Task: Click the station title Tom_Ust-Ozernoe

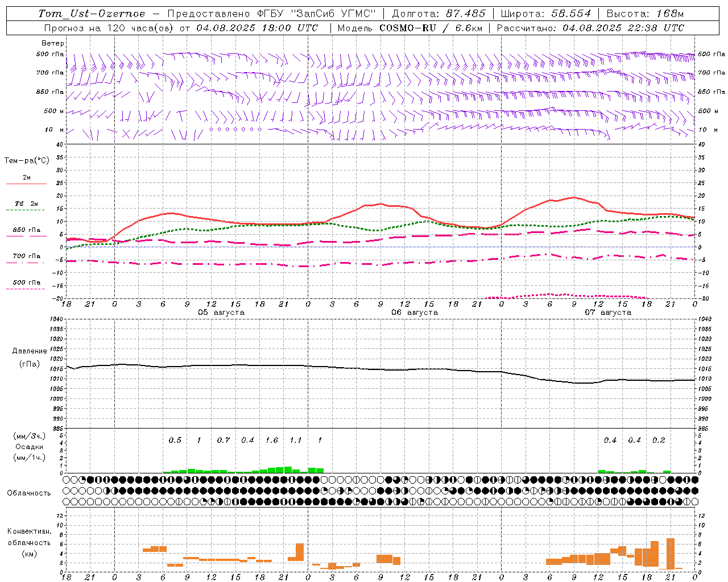Action: (92, 14)
